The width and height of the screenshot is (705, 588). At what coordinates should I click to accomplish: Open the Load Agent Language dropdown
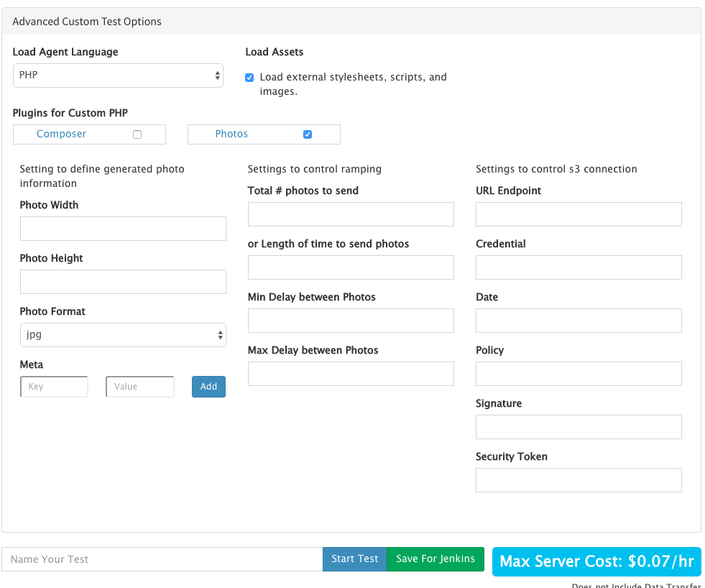click(118, 75)
